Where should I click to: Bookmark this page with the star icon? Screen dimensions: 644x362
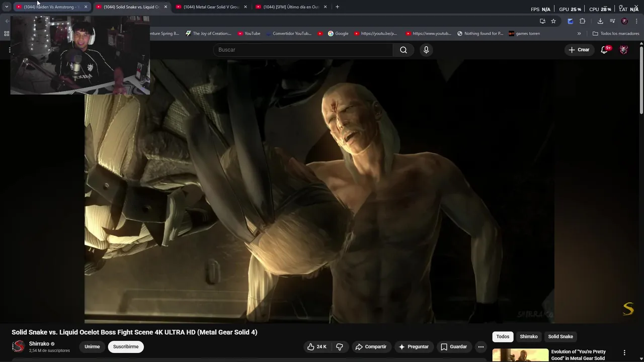click(x=553, y=21)
